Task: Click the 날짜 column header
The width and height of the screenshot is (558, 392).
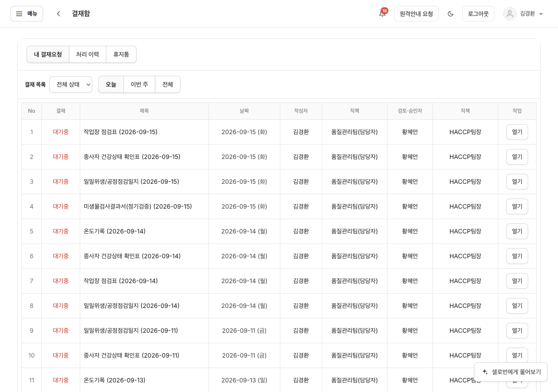Action: pos(244,111)
